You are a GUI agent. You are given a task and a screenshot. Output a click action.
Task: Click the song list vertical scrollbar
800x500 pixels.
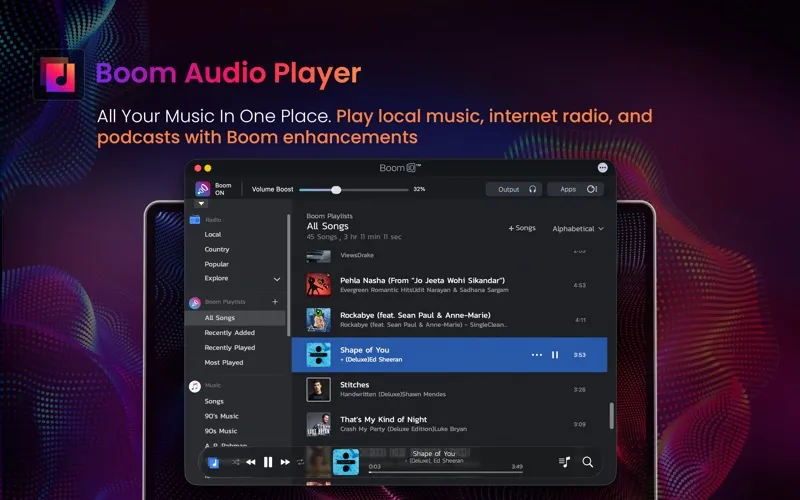click(x=611, y=416)
